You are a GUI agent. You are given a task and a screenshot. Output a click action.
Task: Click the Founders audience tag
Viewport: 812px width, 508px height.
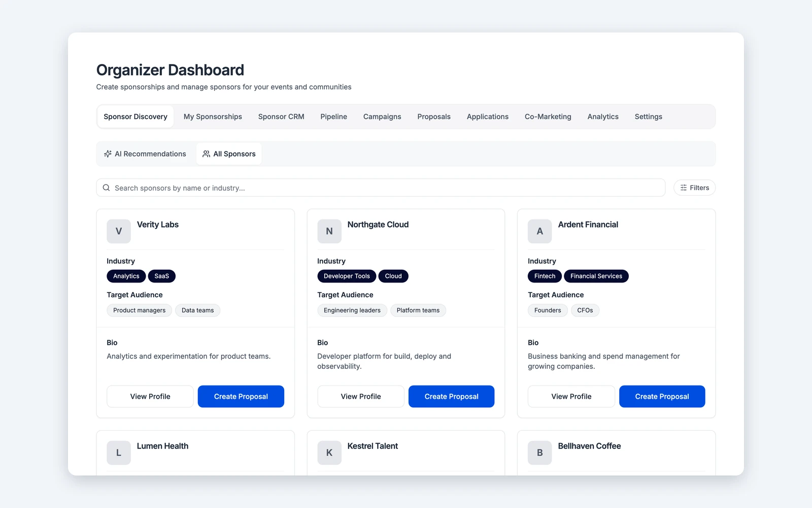click(548, 310)
